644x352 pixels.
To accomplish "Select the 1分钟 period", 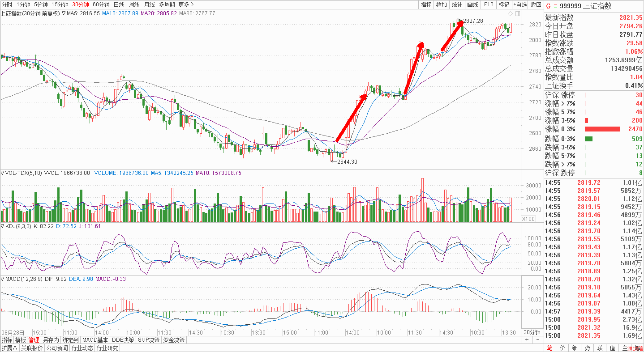I will 23,4.
